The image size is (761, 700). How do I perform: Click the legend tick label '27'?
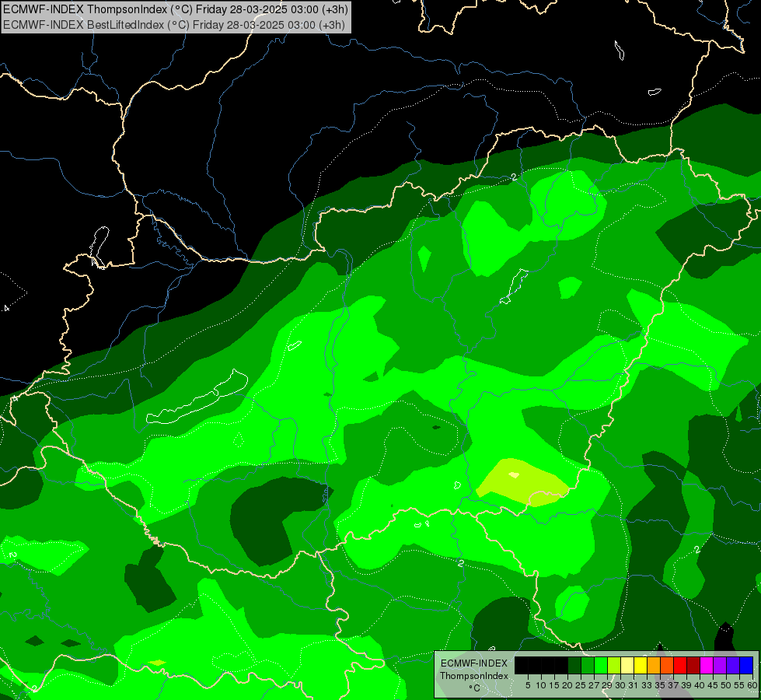coord(594,685)
